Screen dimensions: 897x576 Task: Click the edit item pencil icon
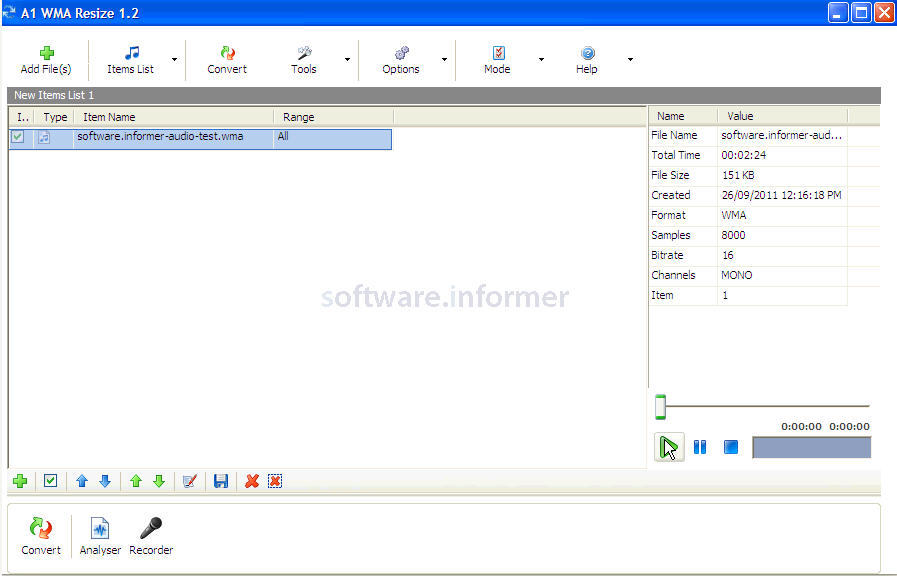coord(190,481)
